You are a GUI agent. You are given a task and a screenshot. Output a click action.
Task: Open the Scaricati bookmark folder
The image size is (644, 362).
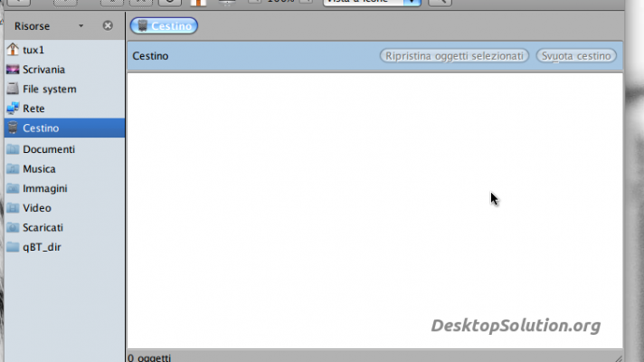click(x=64, y=227)
